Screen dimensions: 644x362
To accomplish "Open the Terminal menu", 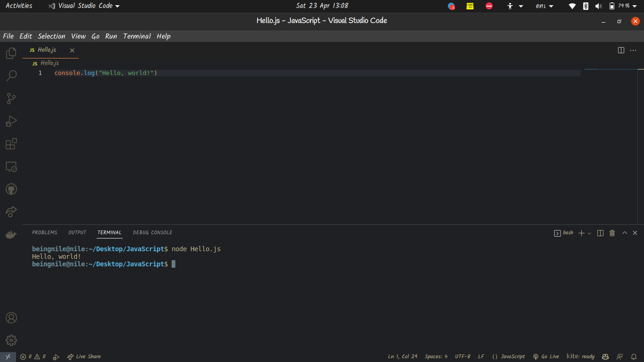I will (x=137, y=36).
